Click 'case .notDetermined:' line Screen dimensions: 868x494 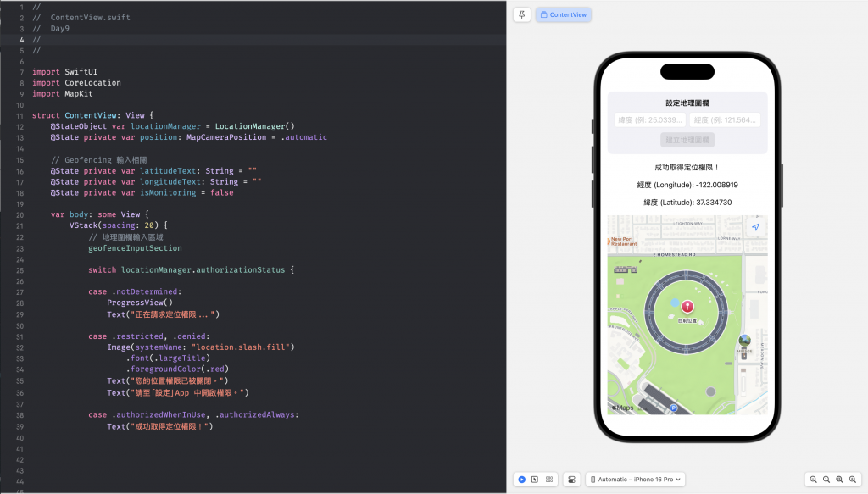[135, 291]
